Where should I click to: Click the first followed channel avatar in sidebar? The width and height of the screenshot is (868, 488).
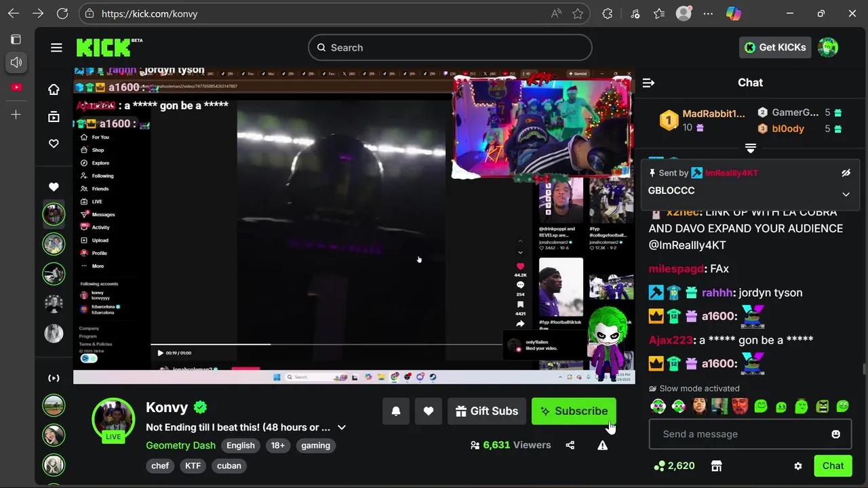(54, 214)
